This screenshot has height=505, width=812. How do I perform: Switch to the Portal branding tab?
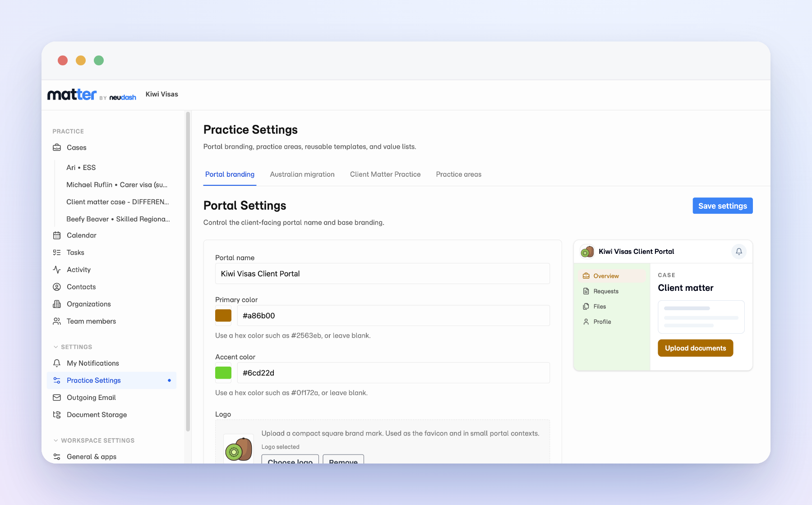230,174
